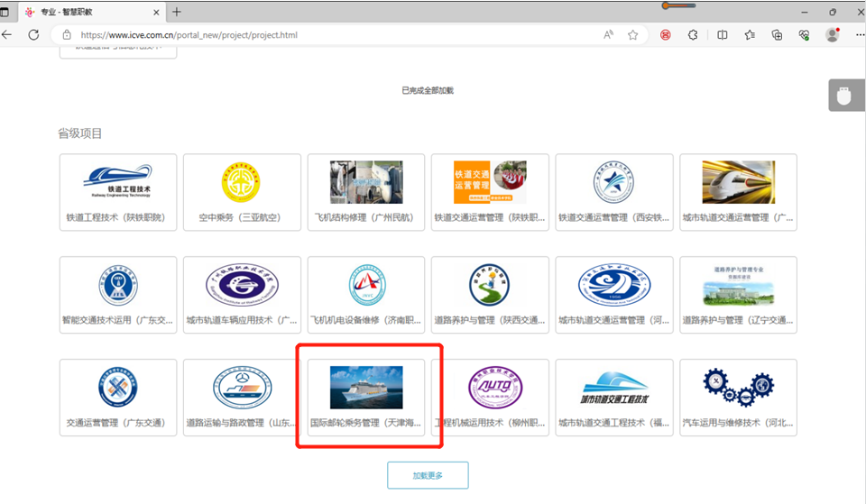The height and width of the screenshot is (504, 866).
Task: Reload the page with refresh icon
Action: pos(33,35)
